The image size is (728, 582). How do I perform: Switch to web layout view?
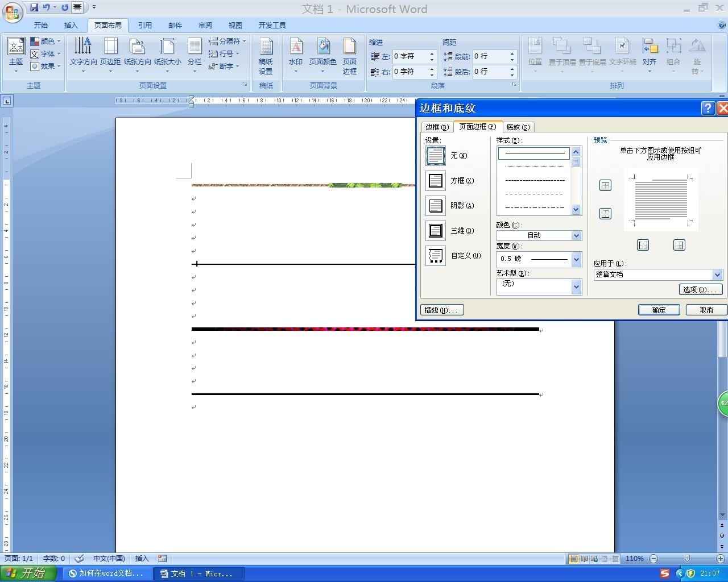[594, 559]
